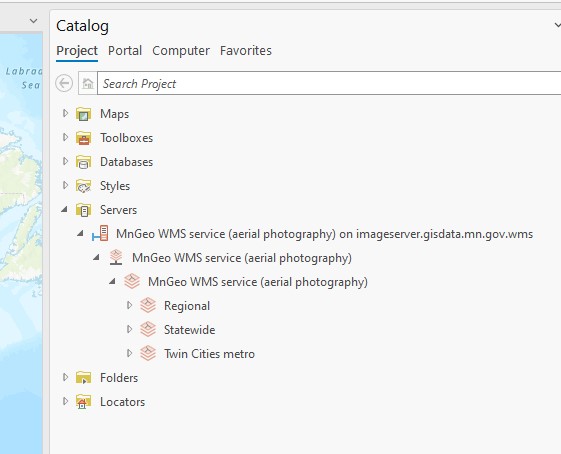The height and width of the screenshot is (454, 561).
Task: Expand the Toolboxes node
Action: 65,137
